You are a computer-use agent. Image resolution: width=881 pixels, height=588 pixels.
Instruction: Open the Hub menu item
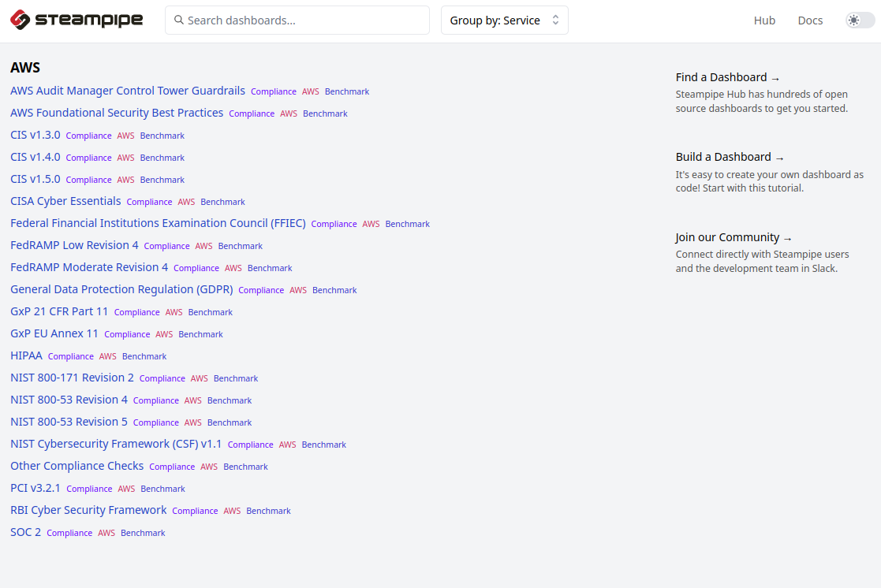(764, 20)
